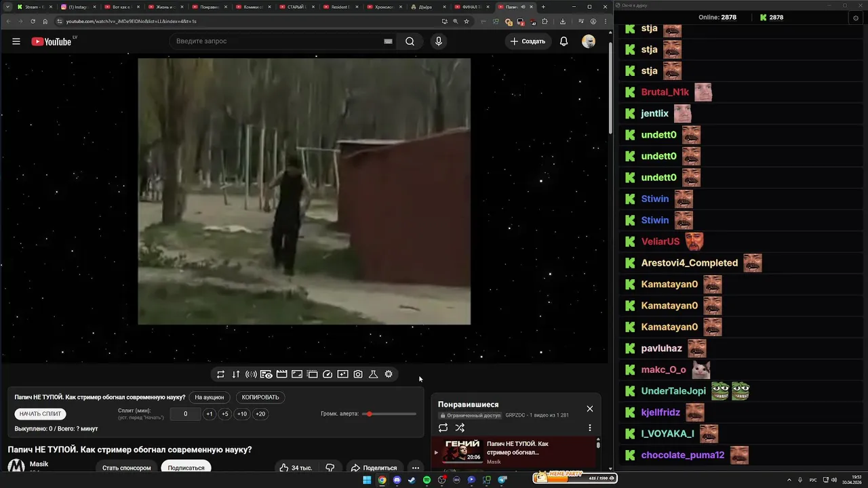Open the ГЕНИЙ playlist video thumbnail

pyautogui.click(x=462, y=451)
